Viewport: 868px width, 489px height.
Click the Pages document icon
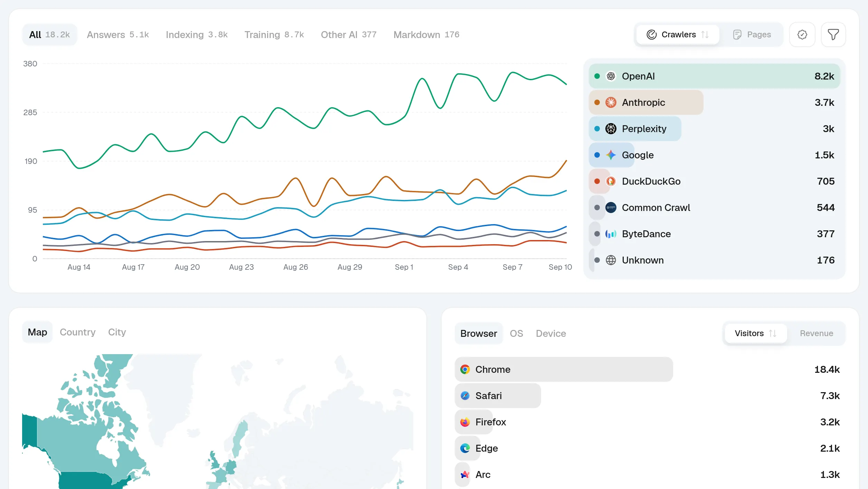[x=737, y=35]
